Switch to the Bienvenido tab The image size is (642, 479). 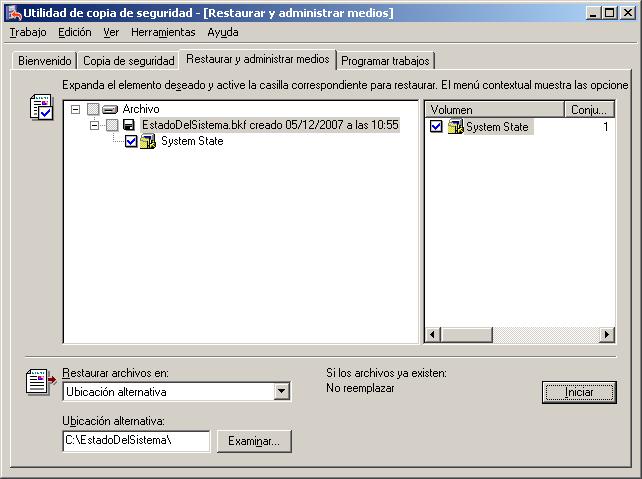pos(45,61)
